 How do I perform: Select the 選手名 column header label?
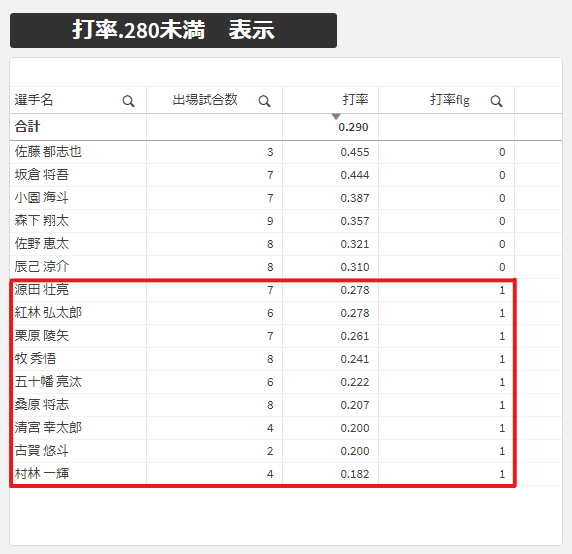[x=34, y=100]
